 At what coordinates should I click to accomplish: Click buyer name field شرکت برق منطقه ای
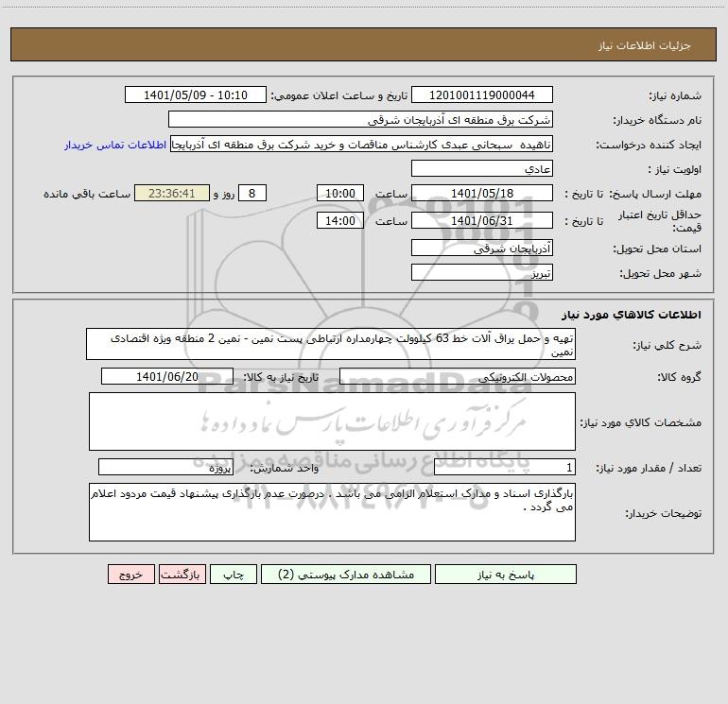(x=360, y=120)
